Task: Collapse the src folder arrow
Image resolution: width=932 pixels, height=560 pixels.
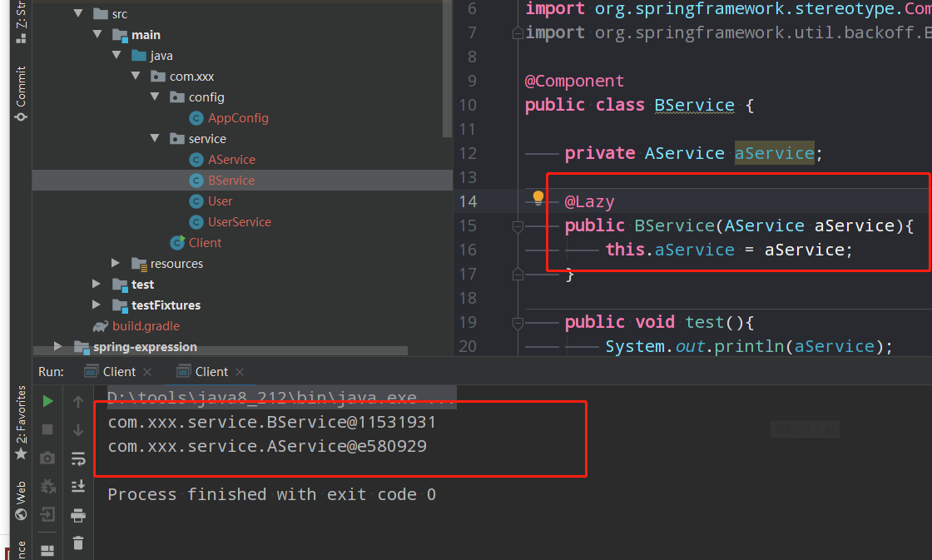Action: click(78, 13)
